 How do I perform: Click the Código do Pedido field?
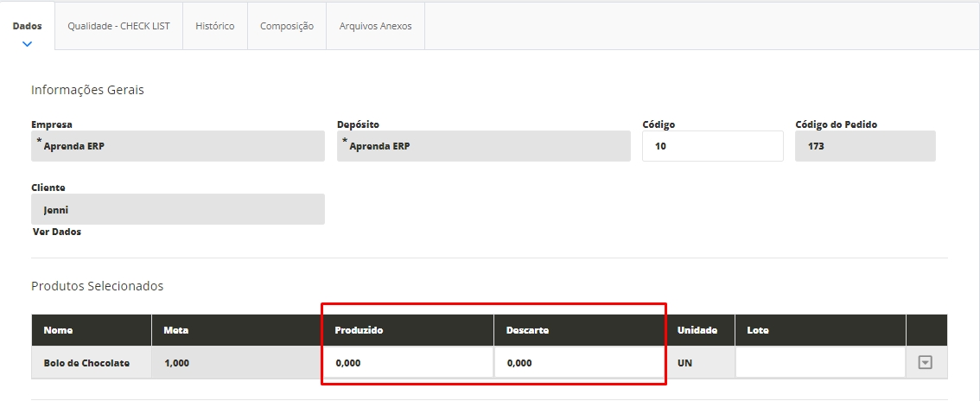point(865,146)
